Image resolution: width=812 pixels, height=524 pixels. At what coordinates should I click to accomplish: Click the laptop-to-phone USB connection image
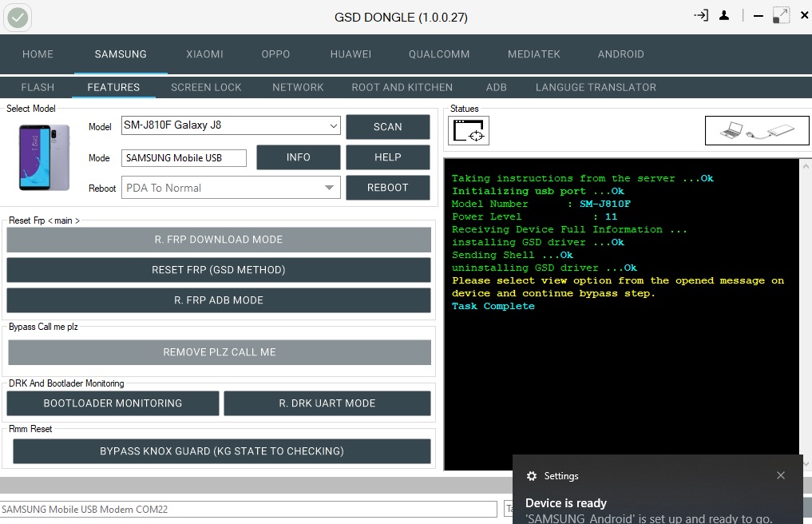pyautogui.click(x=757, y=131)
